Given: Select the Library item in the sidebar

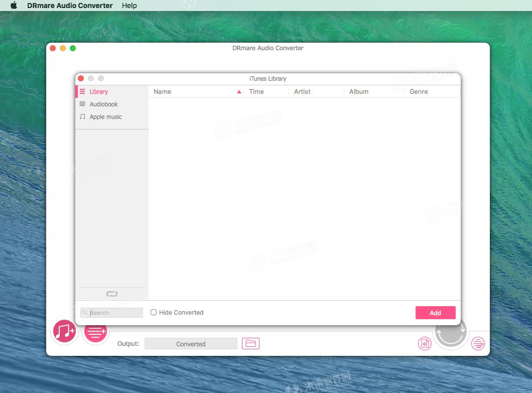Looking at the screenshot, I should click(98, 92).
